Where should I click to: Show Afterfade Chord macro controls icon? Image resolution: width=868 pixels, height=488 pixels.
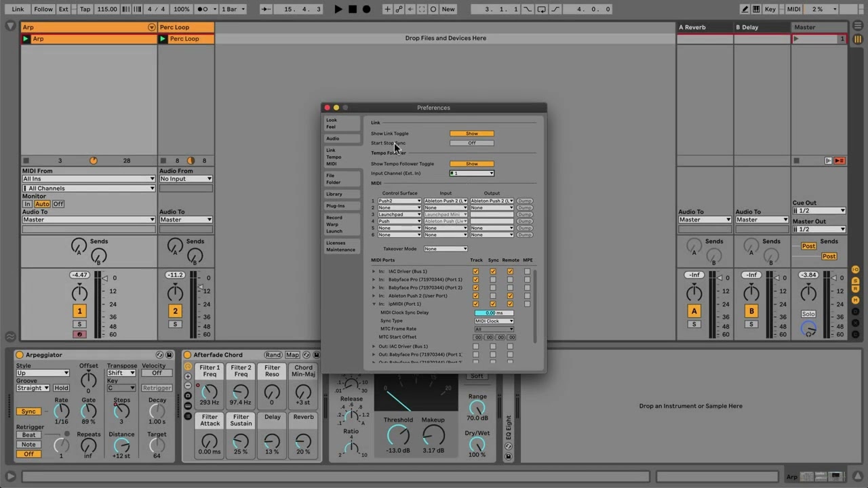point(188,367)
